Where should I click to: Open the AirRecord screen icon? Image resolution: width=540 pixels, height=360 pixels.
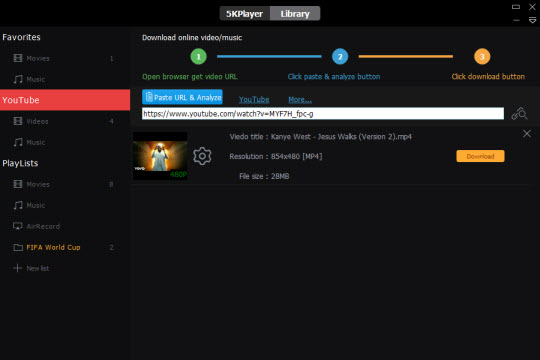coord(18,226)
